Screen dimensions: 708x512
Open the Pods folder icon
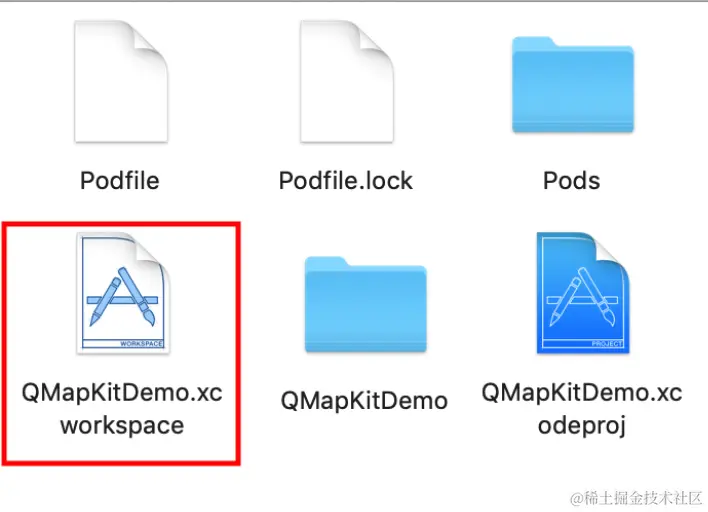(x=573, y=85)
